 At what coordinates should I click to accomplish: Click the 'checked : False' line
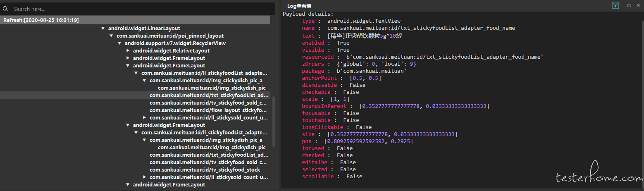coord(327,155)
